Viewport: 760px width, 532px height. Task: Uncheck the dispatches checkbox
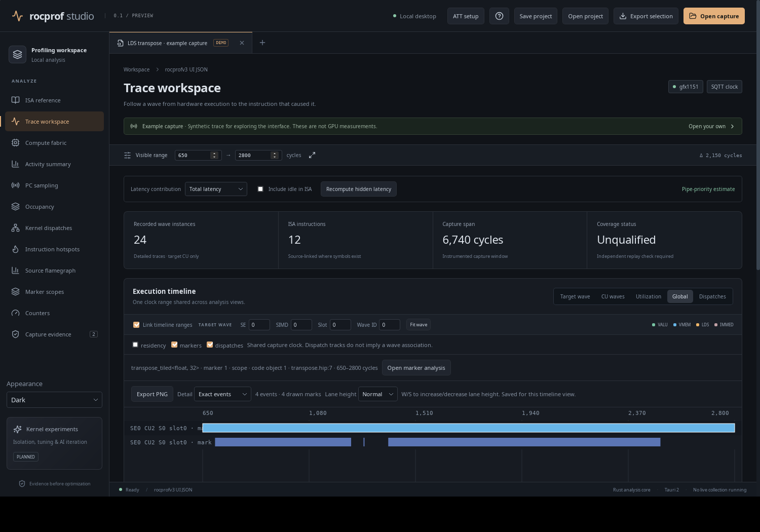click(x=210, y=345)
